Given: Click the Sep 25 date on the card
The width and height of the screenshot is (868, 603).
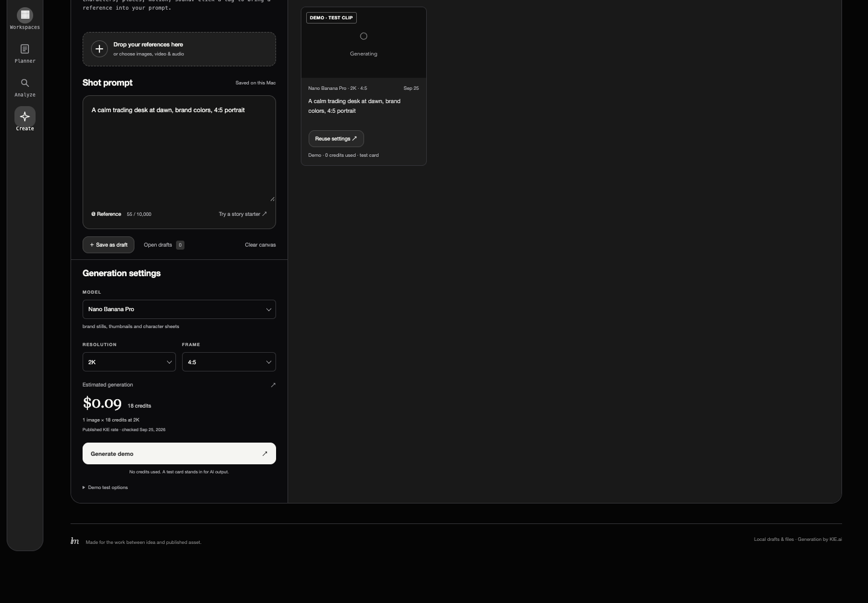Looking at the screenshot, I should pyautogui.click(x=411, y=88).
